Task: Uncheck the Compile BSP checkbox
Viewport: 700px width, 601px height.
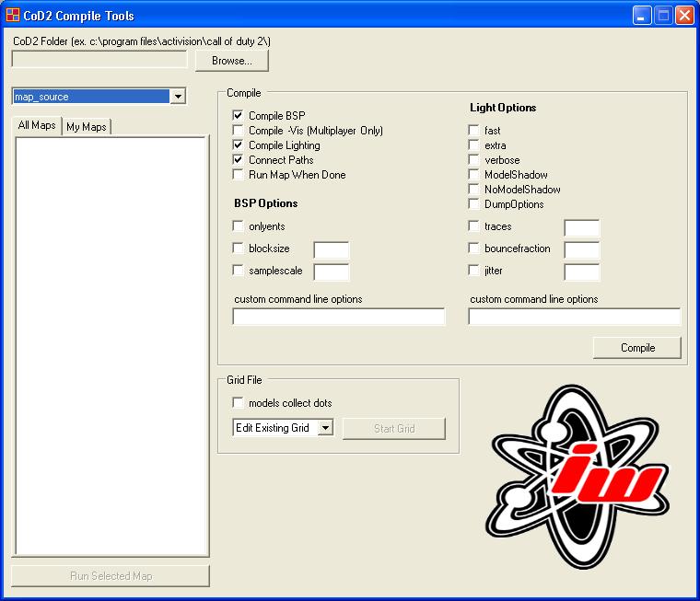Action: [x=238, y=116]
